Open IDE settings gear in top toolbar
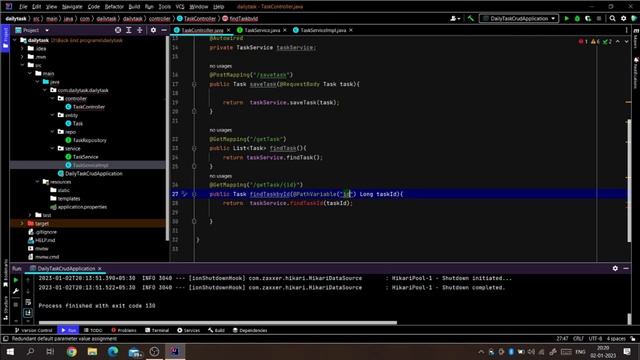Screen dimensions: 640x360 point(623,18)
